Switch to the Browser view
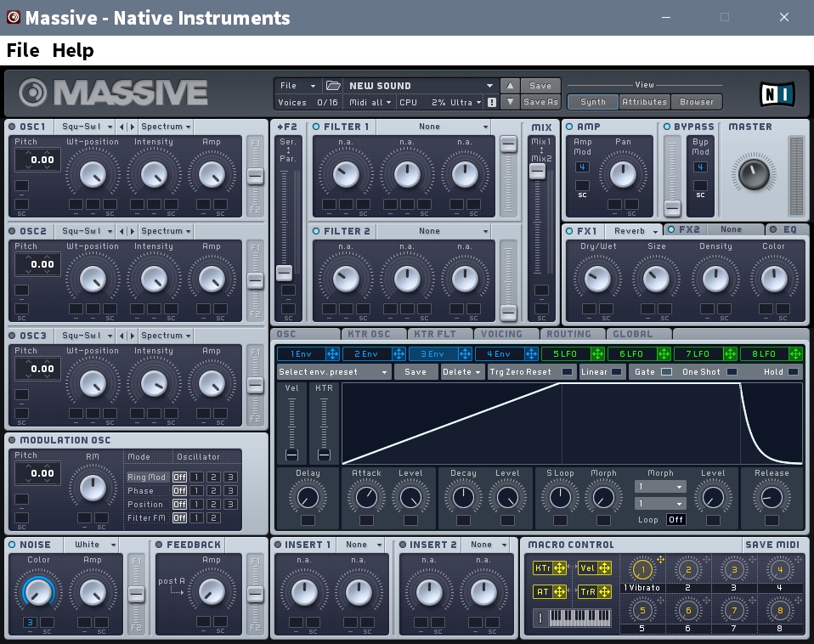 coord(696,102)
